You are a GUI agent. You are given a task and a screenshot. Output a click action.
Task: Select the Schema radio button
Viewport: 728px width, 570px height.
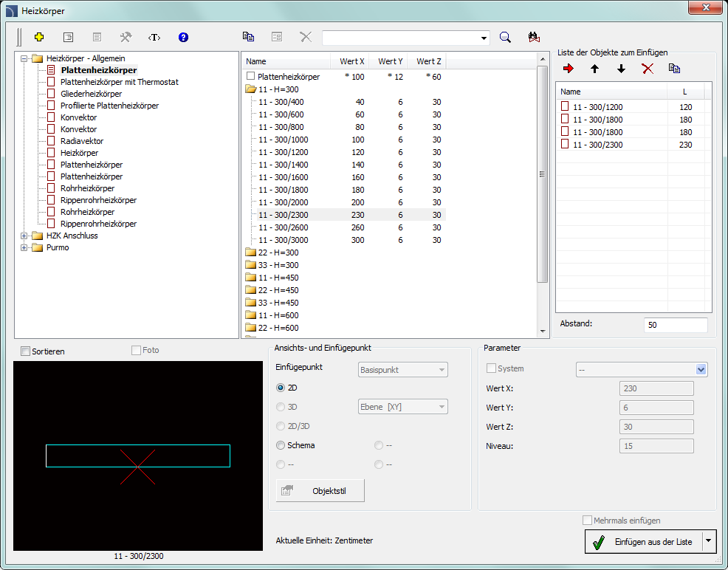click(281, 445)
